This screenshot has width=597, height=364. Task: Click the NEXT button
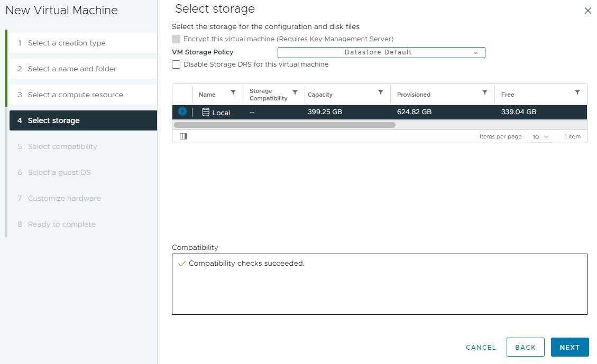570,347
